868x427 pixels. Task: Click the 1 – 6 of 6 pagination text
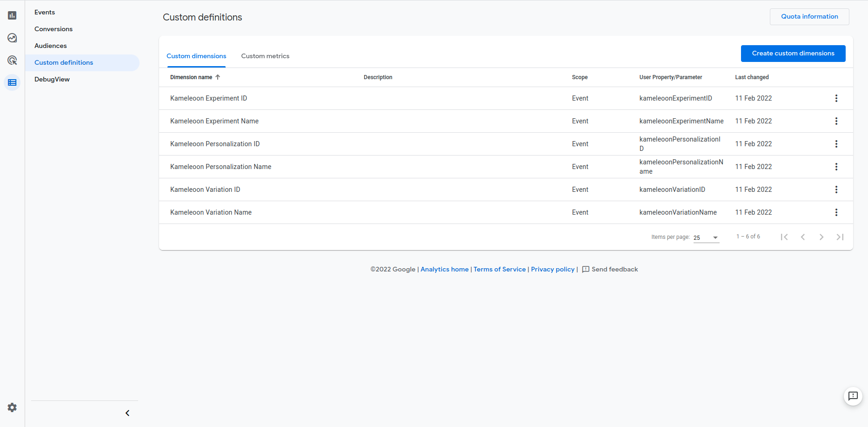point(748,237)
